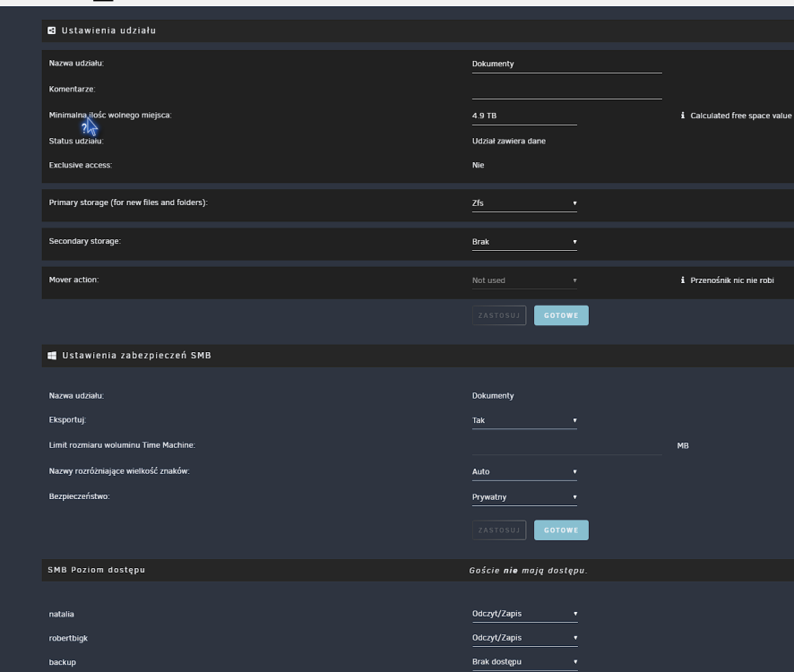The image size is (794, 672).
Task: Open backup user's Brak dostępu dropdown
Action: click(x=524, y=662)
